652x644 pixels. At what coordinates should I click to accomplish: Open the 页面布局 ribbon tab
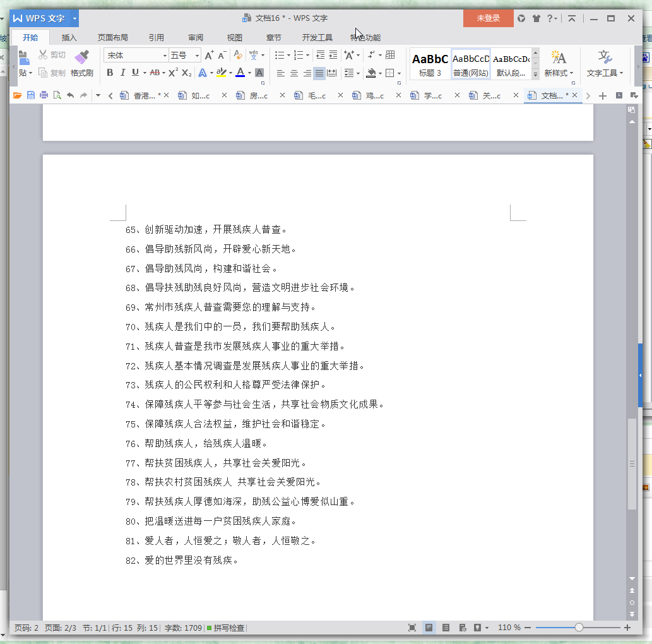[x=113, y=37]
